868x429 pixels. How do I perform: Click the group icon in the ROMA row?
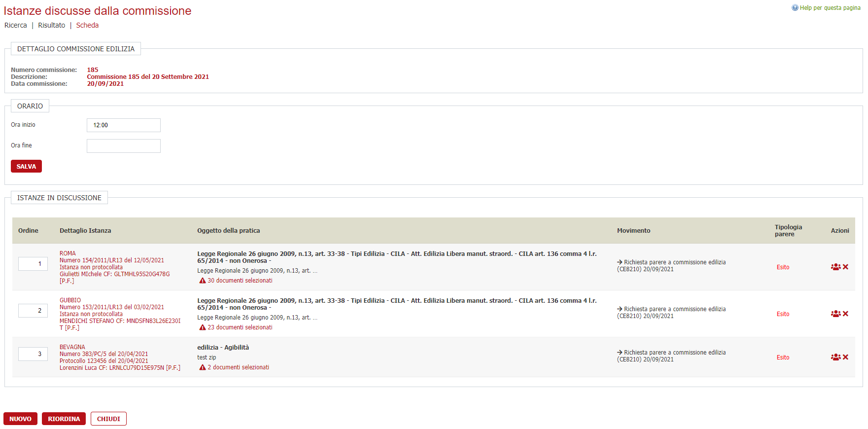pos(835,267)
